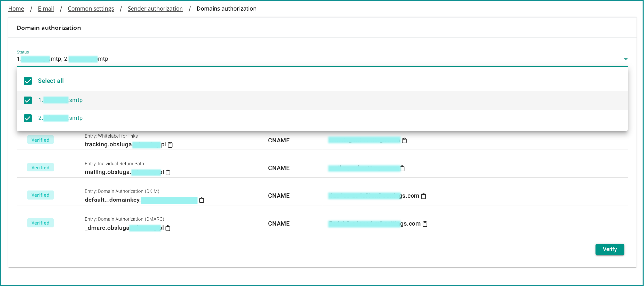Copy the mailing.obsluga domain entry name
644x286 pixels.
click(168, 172)
